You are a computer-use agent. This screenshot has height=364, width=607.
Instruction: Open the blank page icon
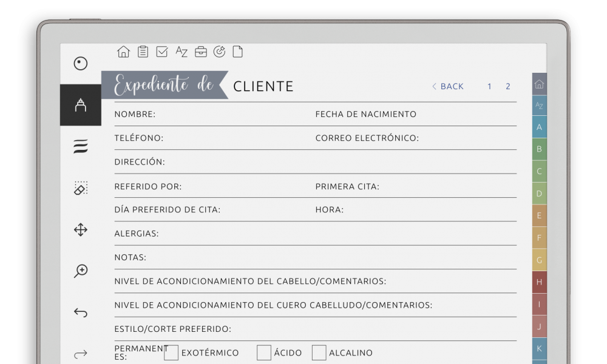click(x=238, y=52)
